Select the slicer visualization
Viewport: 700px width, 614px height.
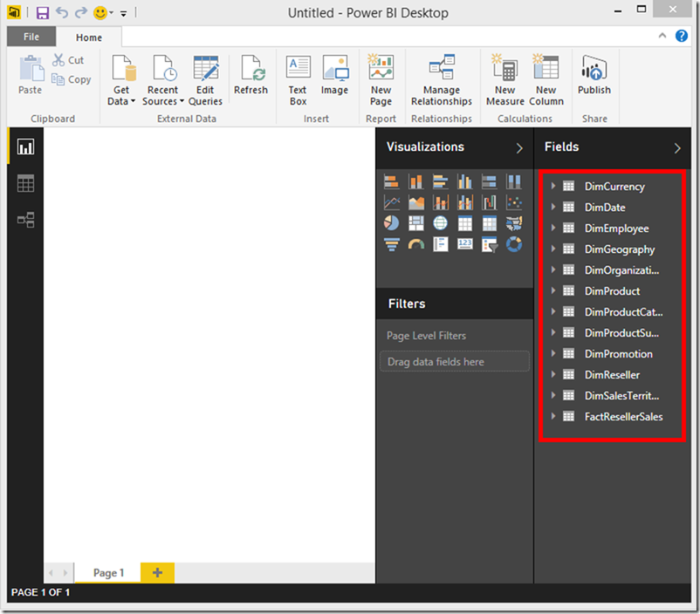coord(490,244)
